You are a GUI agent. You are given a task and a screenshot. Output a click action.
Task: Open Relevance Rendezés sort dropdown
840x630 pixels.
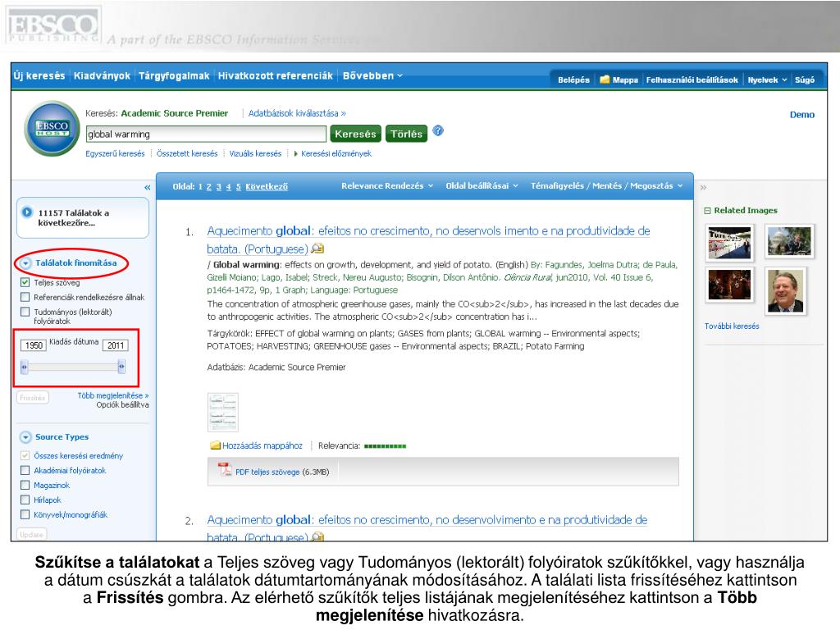click(x=387, y=186)
